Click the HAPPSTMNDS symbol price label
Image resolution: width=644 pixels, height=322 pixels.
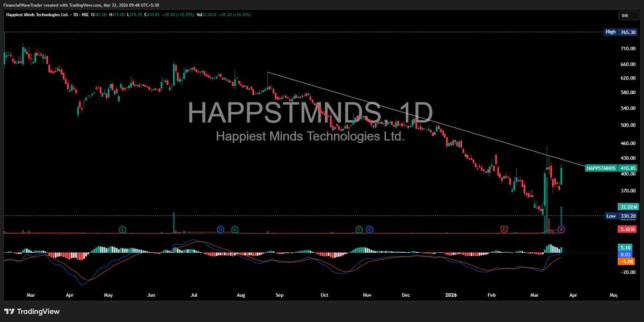[x=602, y=168]
